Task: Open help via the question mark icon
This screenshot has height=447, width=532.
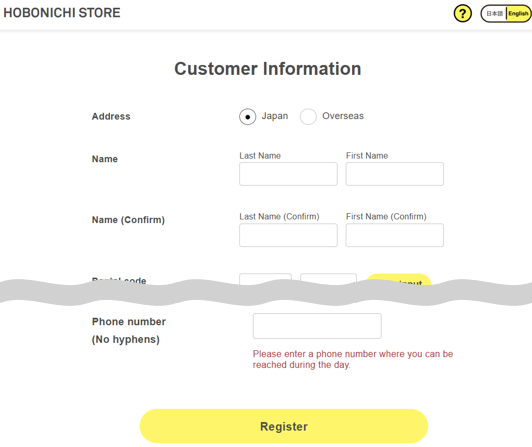Action: (x=462, y=14)
